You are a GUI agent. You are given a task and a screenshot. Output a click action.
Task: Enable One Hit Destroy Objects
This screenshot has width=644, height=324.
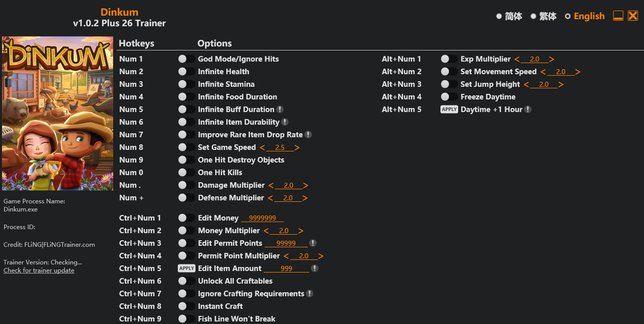click(x=186, y=160)
